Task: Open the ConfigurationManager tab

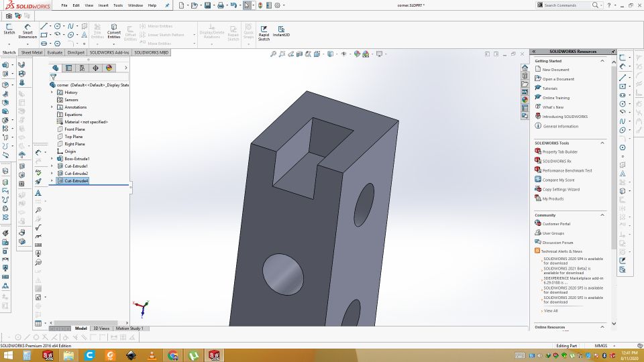Action: [82, 68]
